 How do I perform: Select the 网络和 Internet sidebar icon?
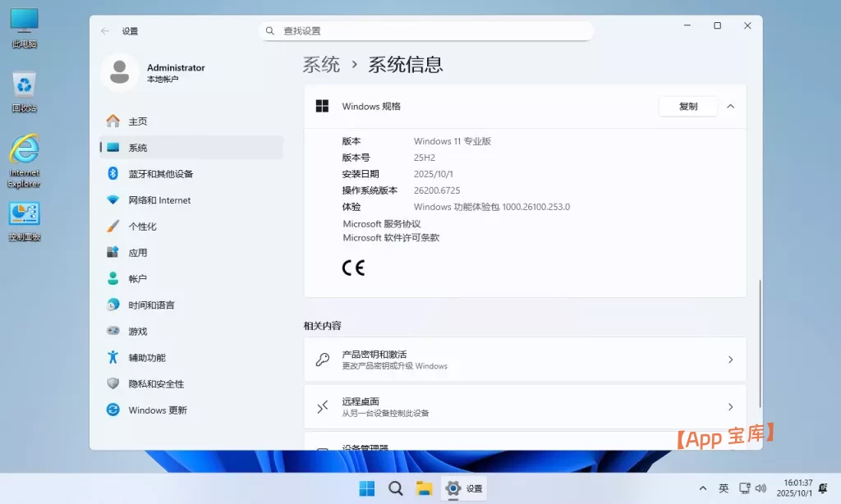click(x=112, y=199)
